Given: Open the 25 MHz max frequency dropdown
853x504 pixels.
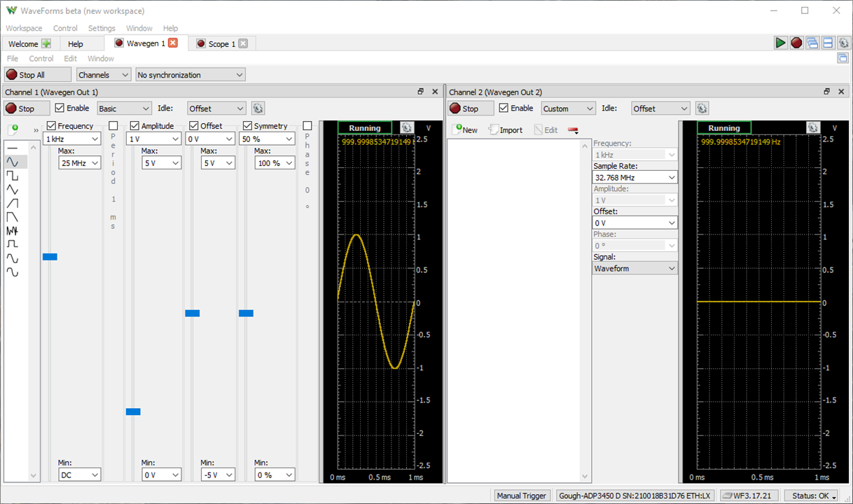Looking at the screenshot, I should pos(80,163).
